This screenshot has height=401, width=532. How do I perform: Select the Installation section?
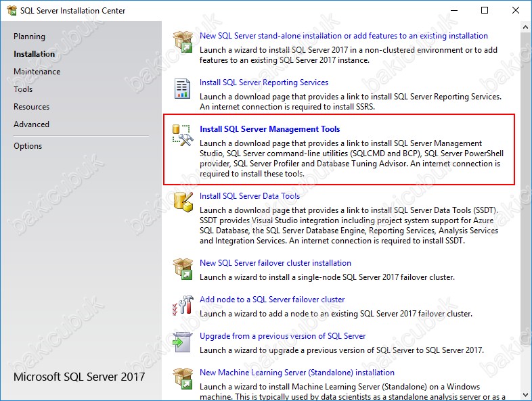(34, 54)
